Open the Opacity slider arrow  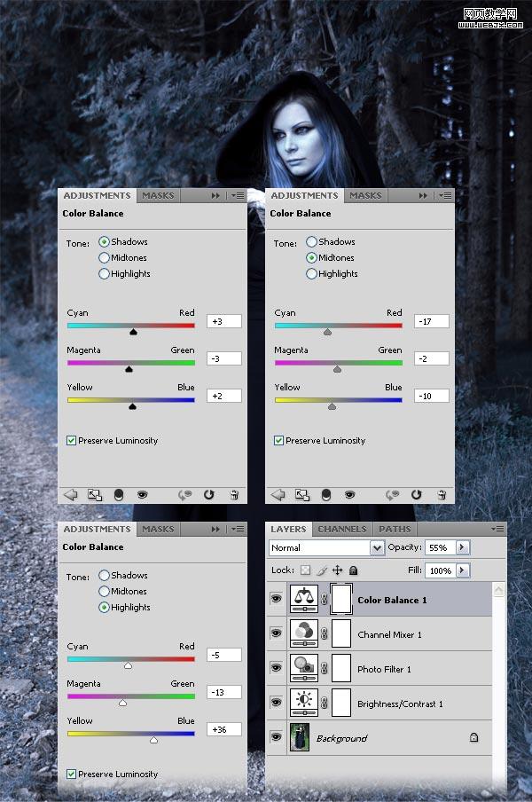(x=462, y=547)
